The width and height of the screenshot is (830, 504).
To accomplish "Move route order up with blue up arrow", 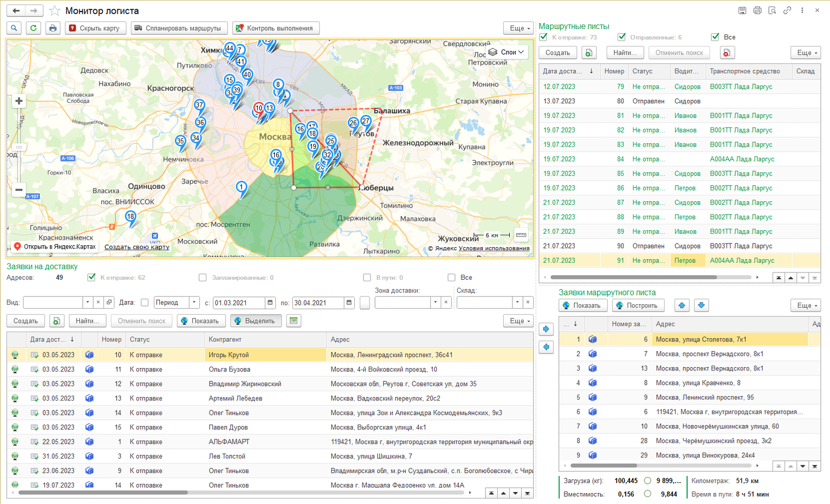I will [682, 305].
